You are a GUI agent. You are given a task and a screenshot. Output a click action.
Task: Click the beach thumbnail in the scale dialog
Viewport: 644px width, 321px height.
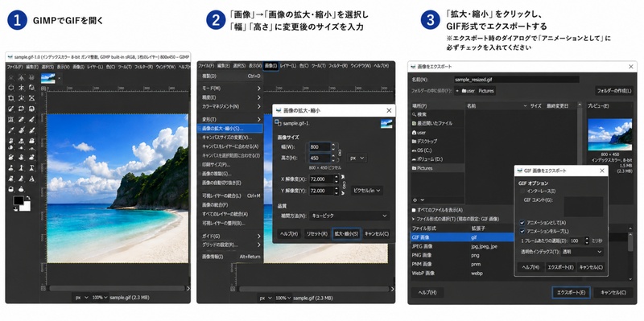click(x=386, y=124)
